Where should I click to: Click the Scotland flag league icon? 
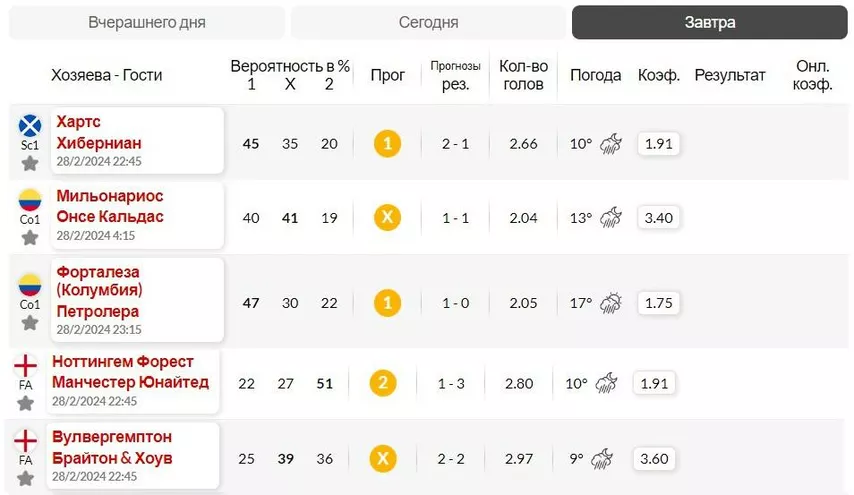point(30,126)
